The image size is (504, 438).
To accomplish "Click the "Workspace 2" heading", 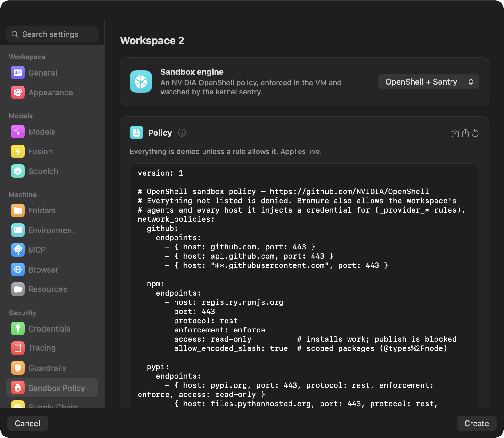I will tap(152, 41).
